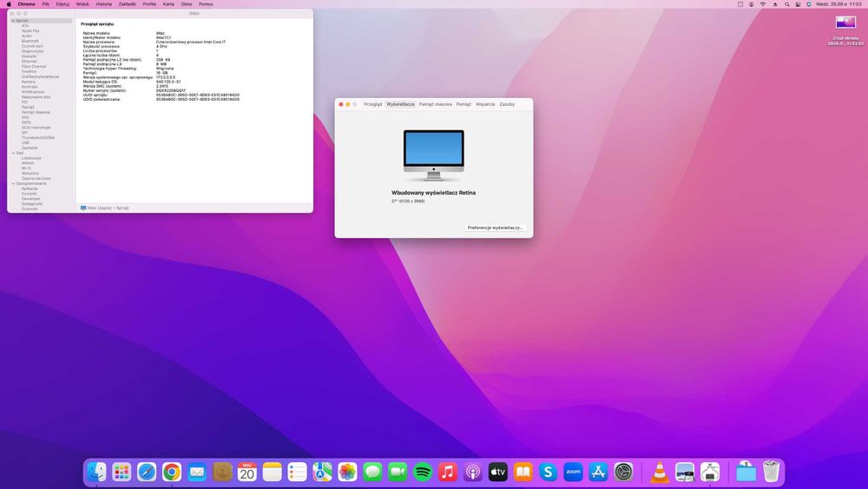
Task: Collapse the Sieć section in sidebar
Action: (x=13, y=153)
